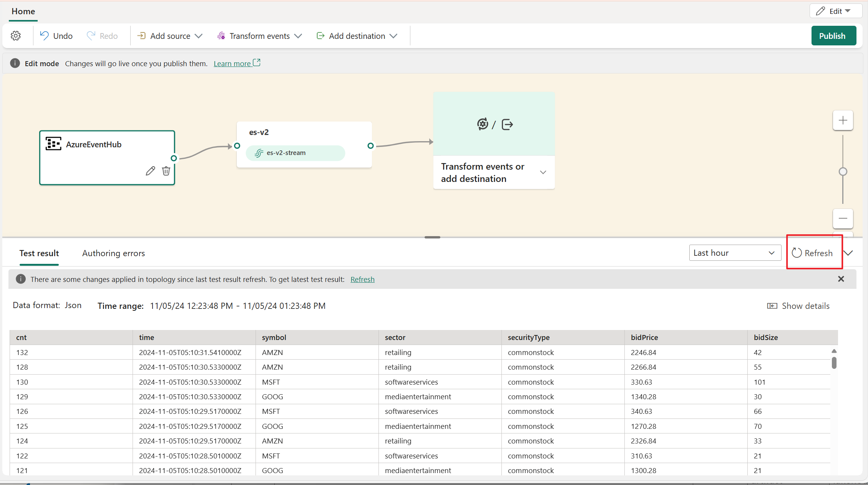Expand the Add destination dropdown options

(x=393, y=36)
